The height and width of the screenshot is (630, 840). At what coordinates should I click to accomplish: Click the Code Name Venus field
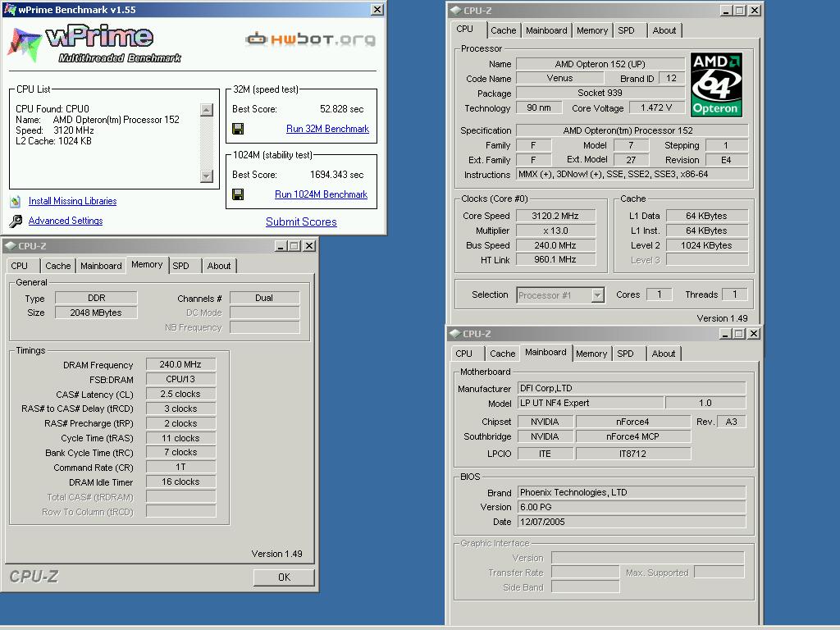(x=559, y=78)
